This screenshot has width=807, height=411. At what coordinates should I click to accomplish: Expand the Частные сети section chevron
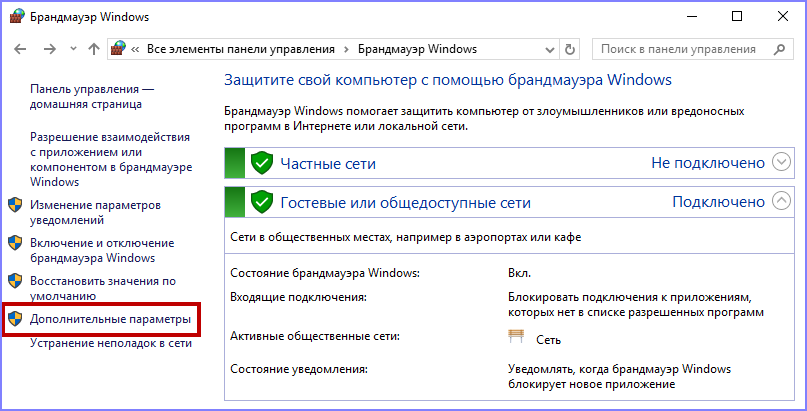[x=782, y=162]
